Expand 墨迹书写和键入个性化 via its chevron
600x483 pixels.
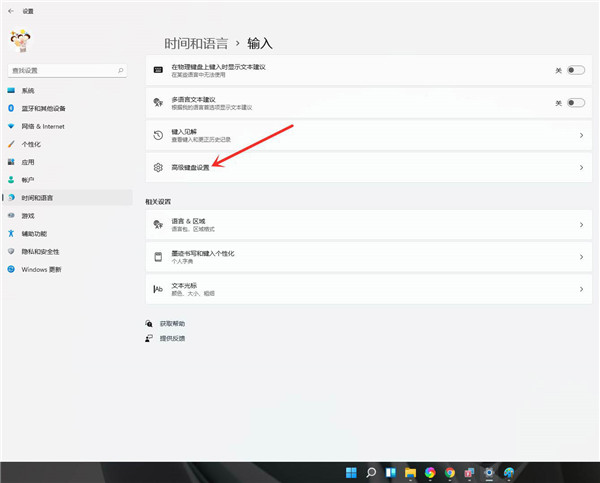click(x=581, y=257)
